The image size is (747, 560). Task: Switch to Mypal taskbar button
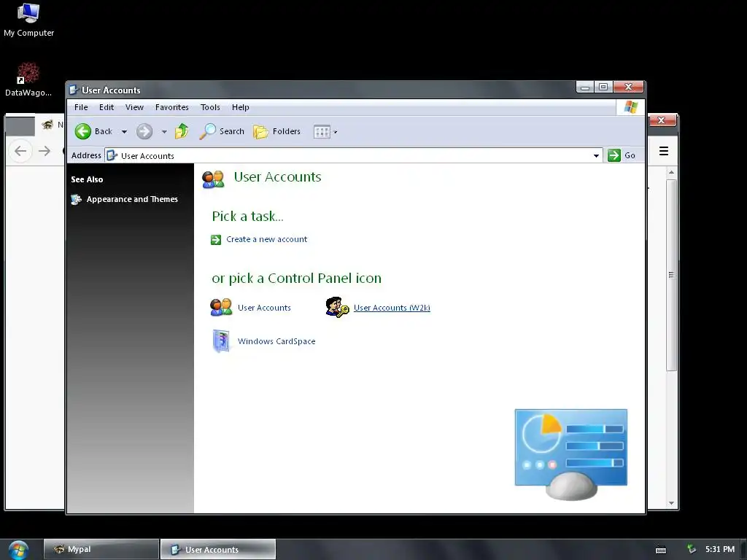click(101, 550)
